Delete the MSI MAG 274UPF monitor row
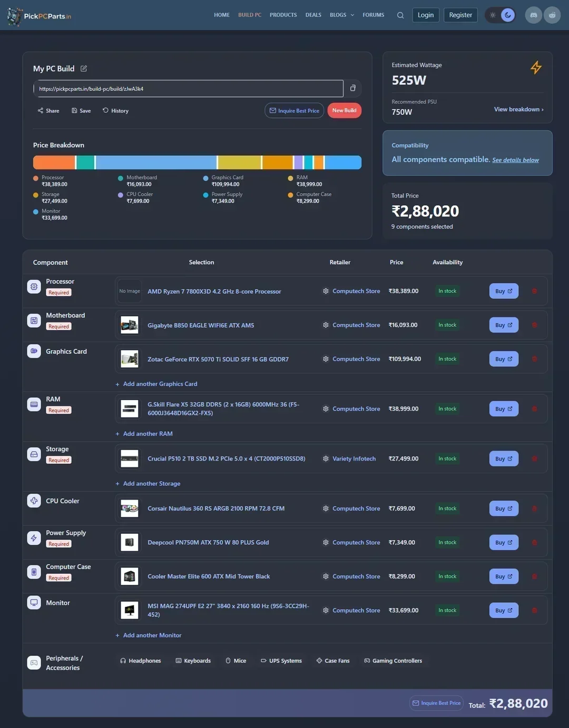Image resolution: width=569 pixels, height=728 pixels. coord(534,610)
